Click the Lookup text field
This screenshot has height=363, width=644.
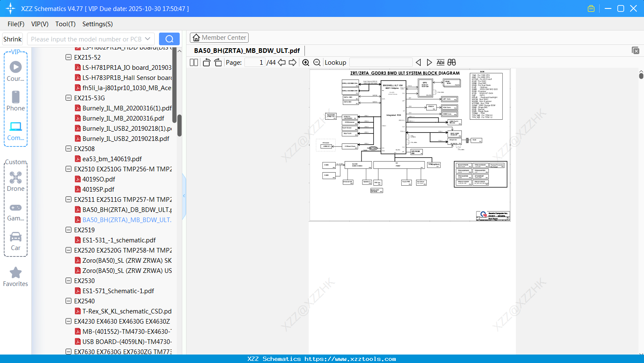click(x=381, y=63)
